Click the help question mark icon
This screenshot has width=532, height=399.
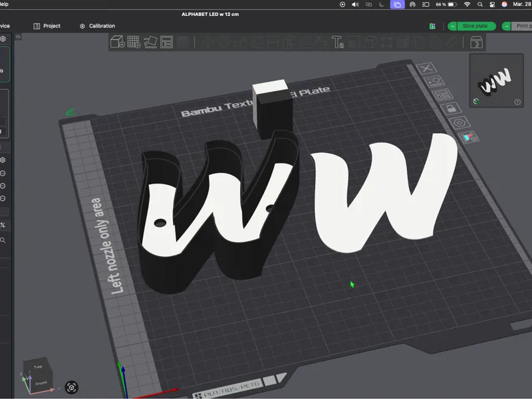click(x=517, y=102)
